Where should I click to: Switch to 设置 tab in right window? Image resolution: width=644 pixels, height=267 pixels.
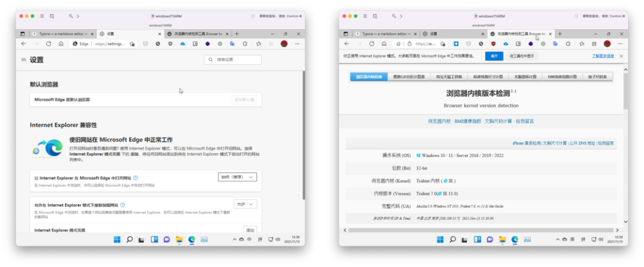tap(452, 34)
